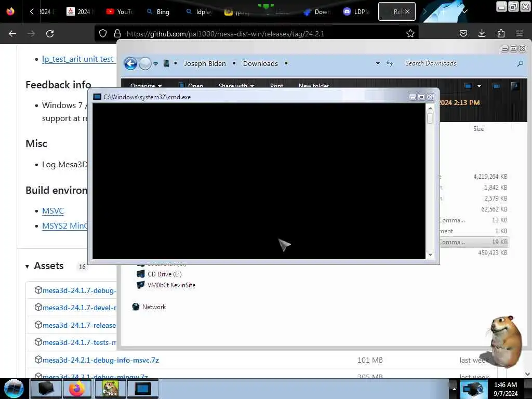
Task: Select the 4,219,264 KB file row
Action: (x=474, y=177)
